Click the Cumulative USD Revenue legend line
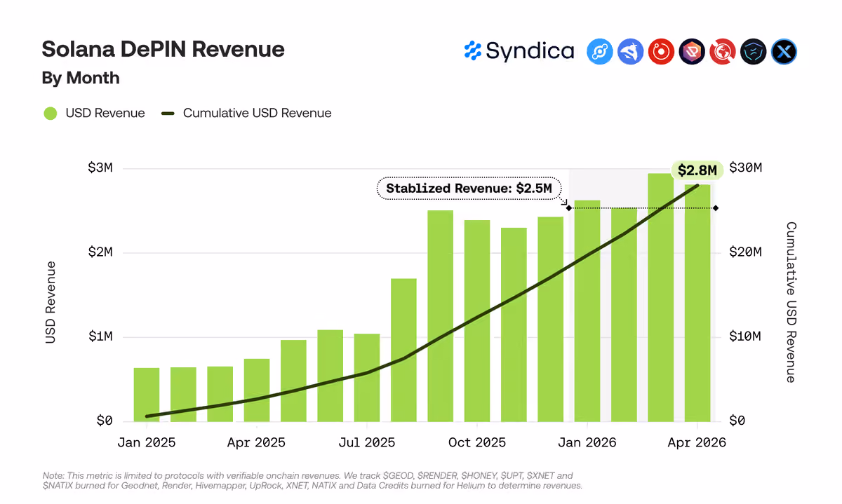 pos(167,113)
